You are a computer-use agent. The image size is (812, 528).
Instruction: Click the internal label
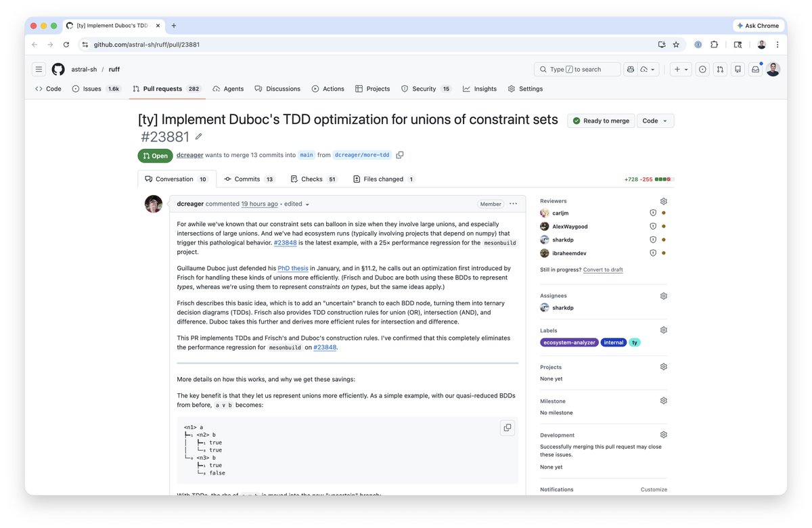tap(614, 343)
